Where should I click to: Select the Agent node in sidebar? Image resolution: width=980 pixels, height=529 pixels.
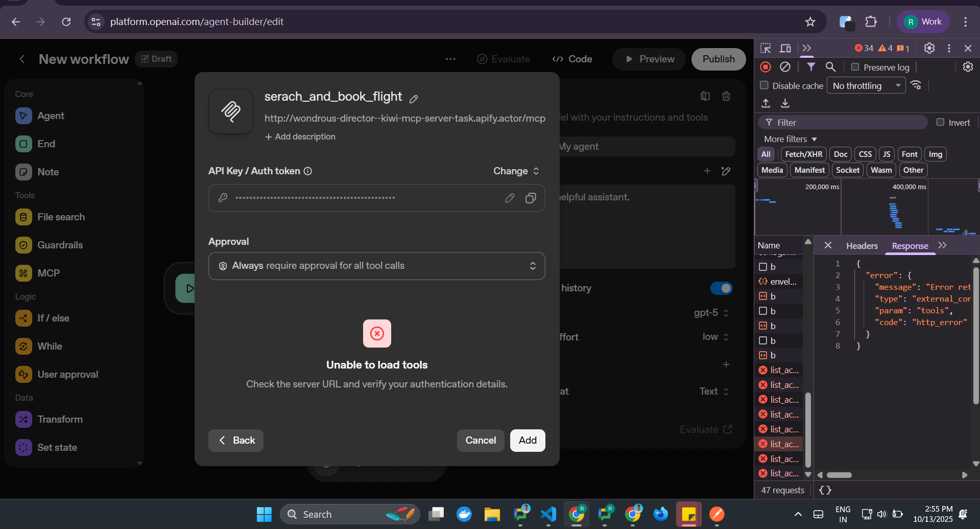(40, 116)
